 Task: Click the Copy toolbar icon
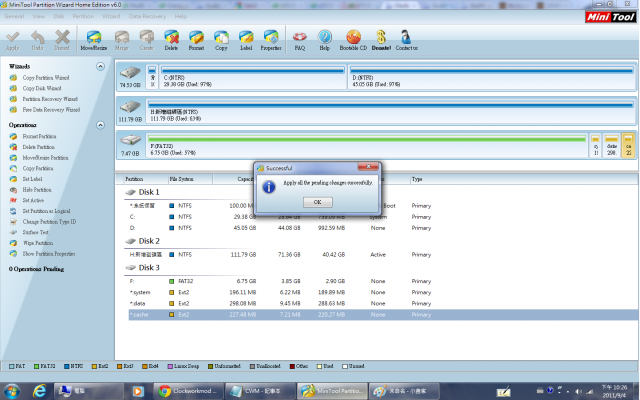[x=221, y=40]
